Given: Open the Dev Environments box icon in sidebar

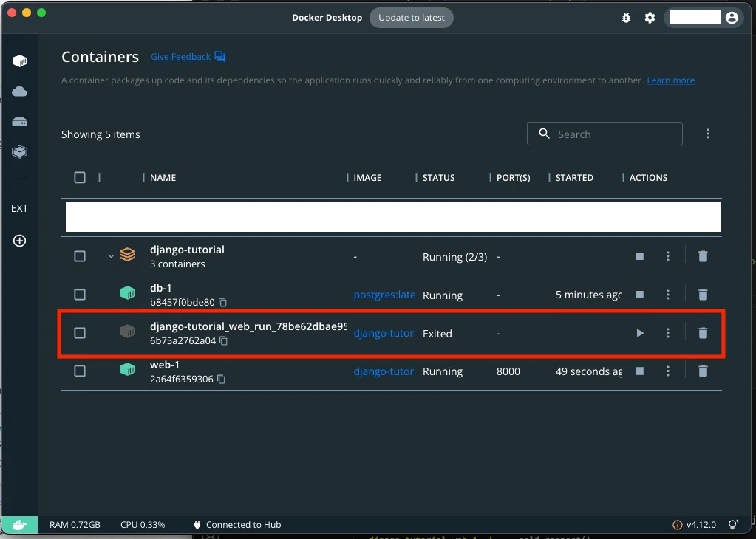Looking at the screenshot, I should (x=19, y=151).
